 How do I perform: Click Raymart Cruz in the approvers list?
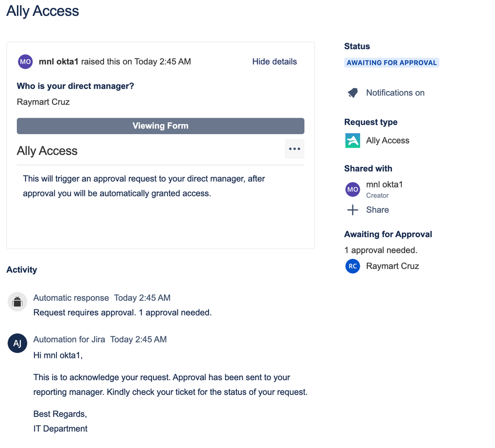392,266
